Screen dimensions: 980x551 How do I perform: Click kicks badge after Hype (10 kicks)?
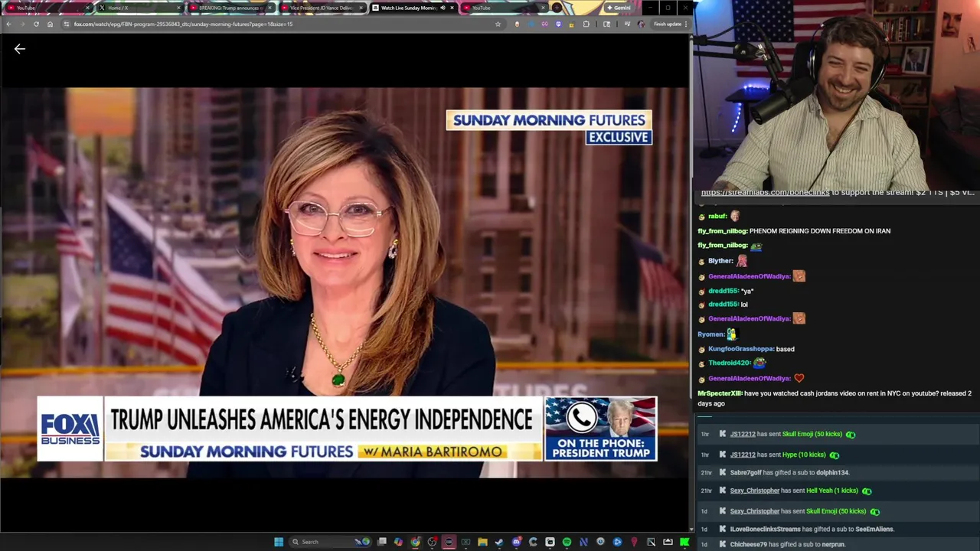834,455
